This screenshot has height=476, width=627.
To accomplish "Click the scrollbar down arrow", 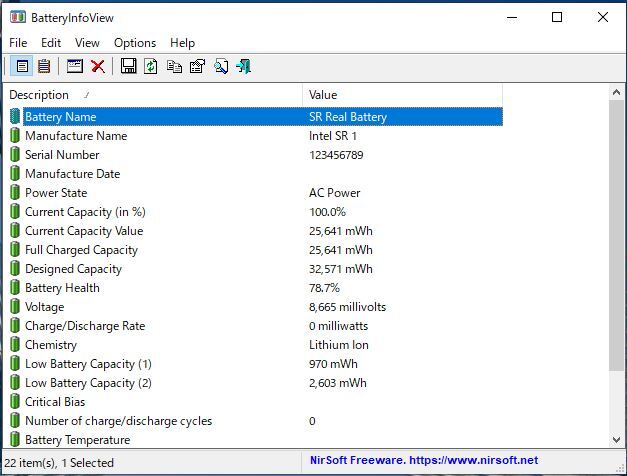I will point(616,440).
